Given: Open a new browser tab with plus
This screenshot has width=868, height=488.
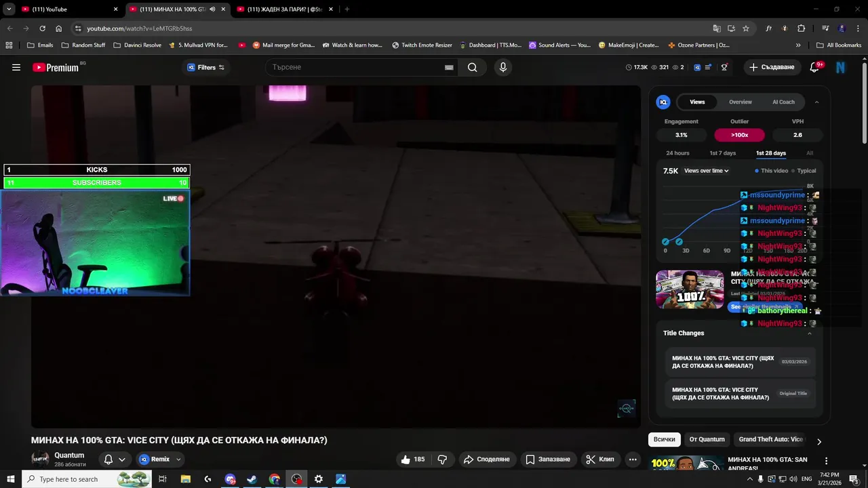Looking at the screenshot, I should pos(347,9).
